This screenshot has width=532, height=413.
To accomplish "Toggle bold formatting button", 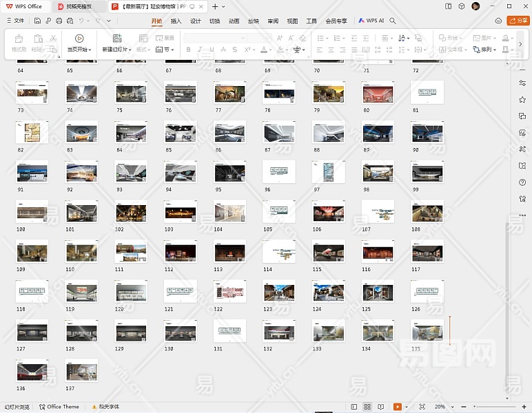I will tap(189, 50).
